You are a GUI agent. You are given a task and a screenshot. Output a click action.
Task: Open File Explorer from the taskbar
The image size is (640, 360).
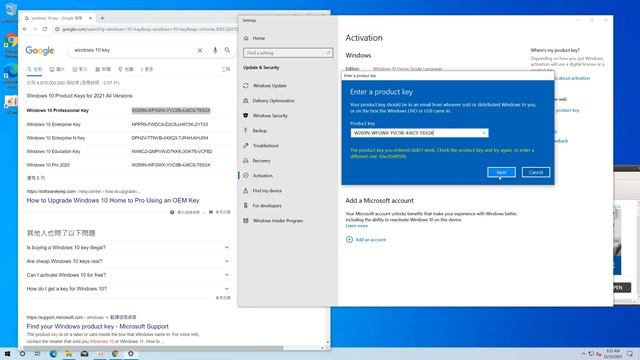(x=69, y=354)
